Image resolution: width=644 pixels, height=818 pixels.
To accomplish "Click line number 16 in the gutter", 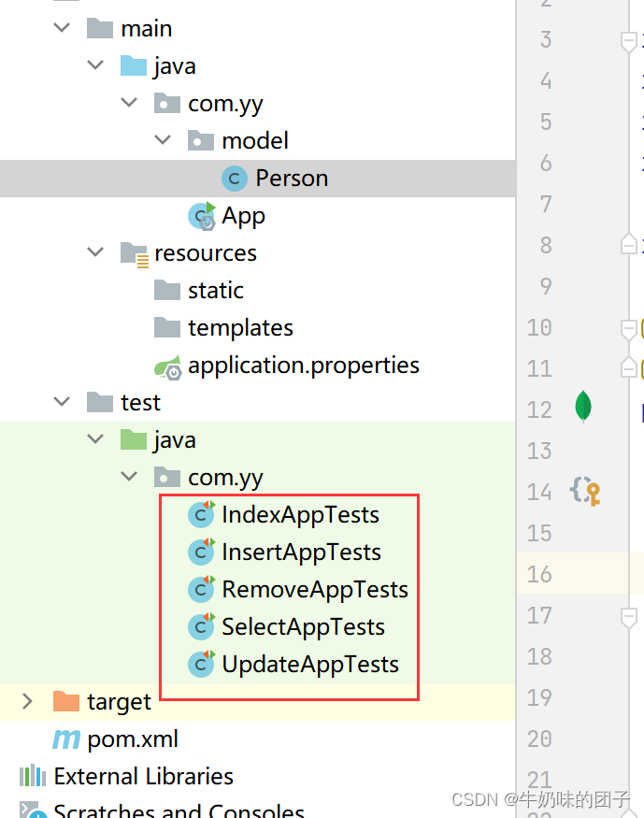I will [539, 574].
